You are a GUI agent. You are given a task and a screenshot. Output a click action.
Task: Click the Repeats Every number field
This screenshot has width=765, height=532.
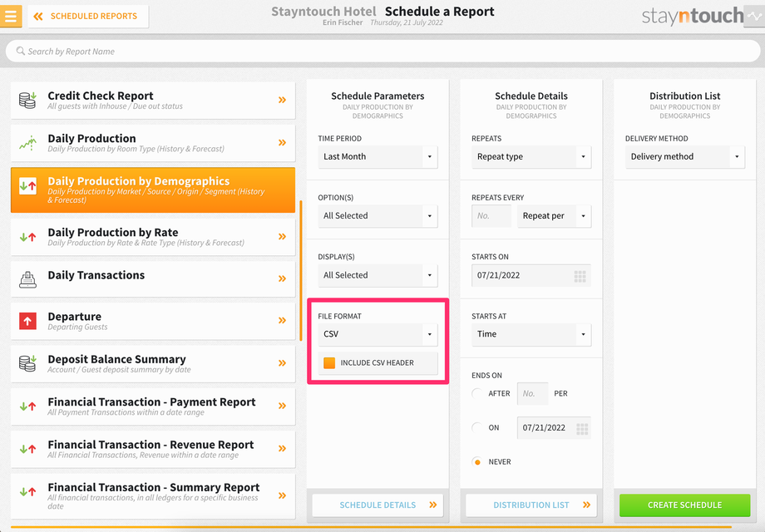491,215
